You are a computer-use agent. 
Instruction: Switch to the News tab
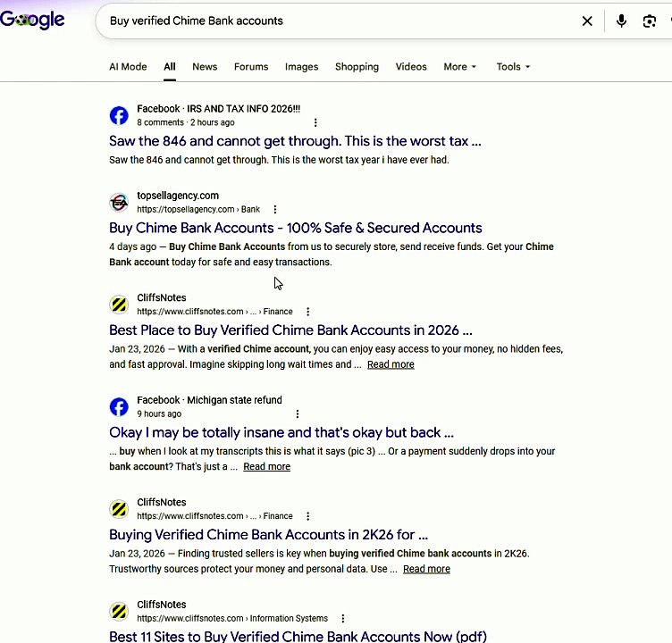tap(205, 67)
